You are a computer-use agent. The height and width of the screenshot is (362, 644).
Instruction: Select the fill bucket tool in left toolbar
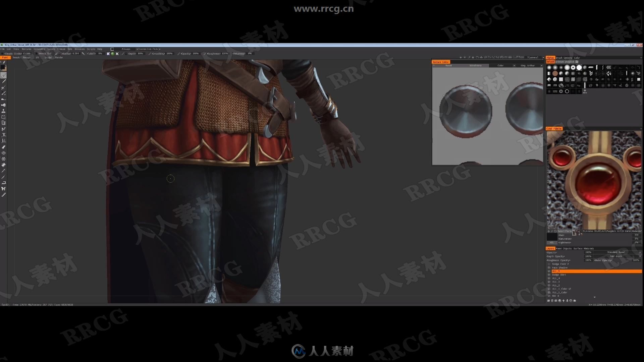click(4, 165)
